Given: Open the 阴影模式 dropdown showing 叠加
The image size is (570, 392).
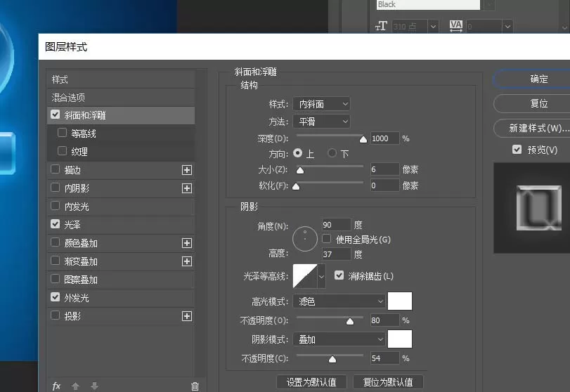Looking at the screenshot, I should [339, 339].
